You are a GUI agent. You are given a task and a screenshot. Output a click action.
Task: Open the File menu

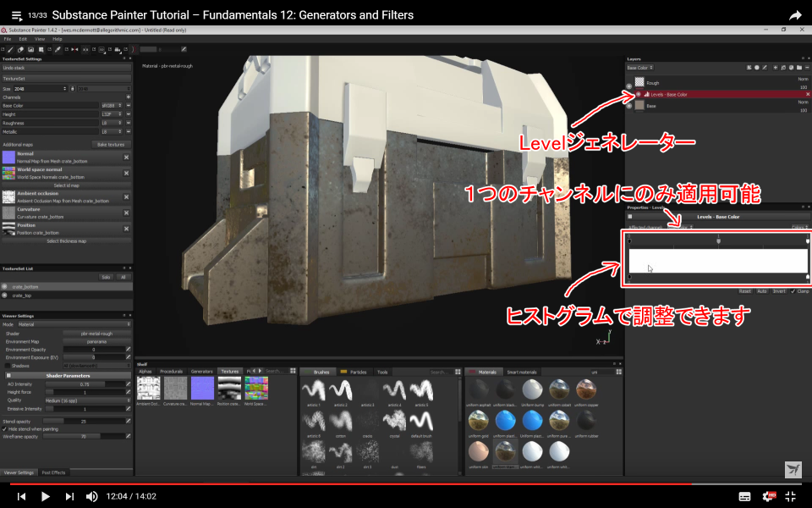tap(8, 39)
